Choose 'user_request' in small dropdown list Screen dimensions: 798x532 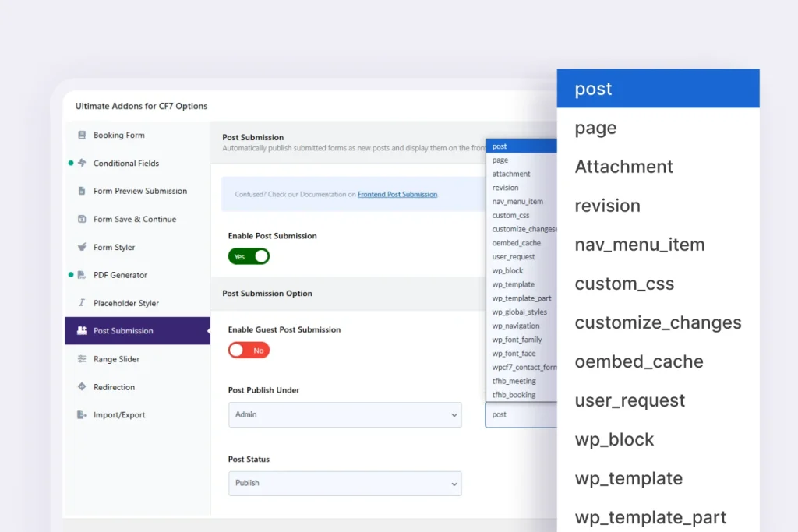pos(521,256)
